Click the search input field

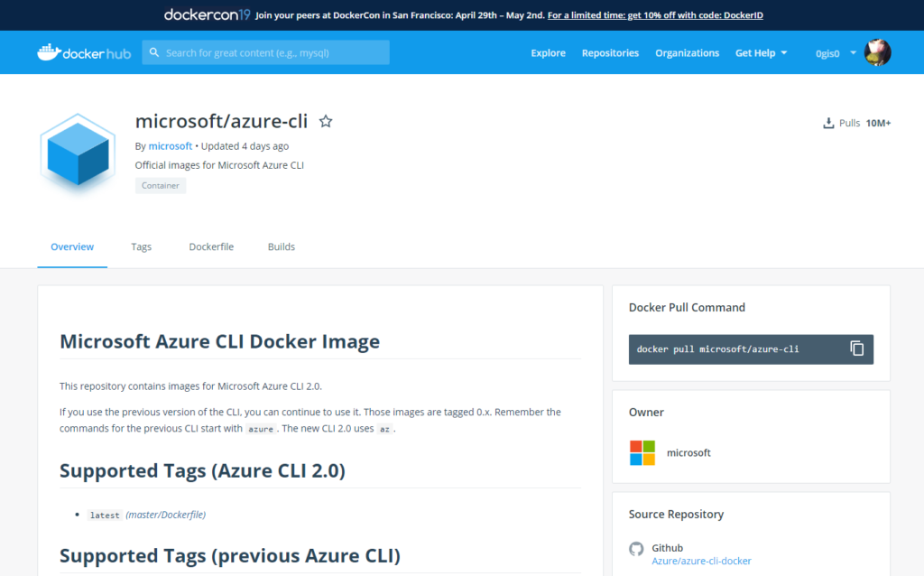(266, 52)
